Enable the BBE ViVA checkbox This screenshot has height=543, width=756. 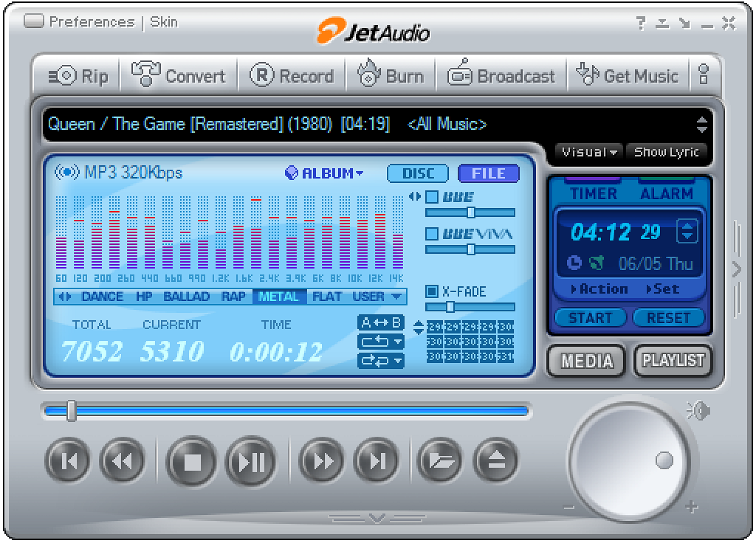pos(433,234)
